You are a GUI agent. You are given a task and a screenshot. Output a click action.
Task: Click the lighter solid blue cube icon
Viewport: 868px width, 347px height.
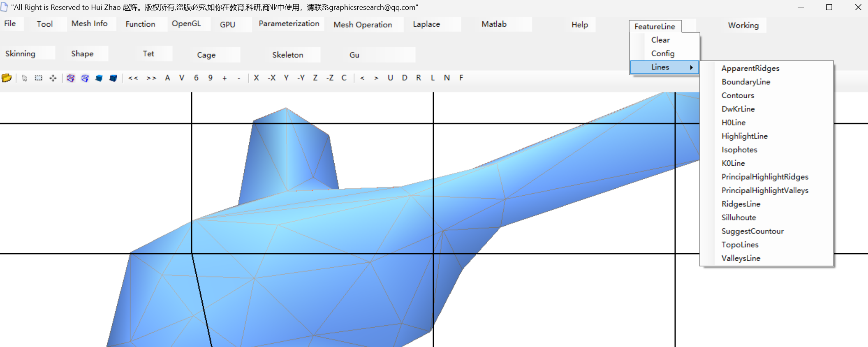[99, 78]
